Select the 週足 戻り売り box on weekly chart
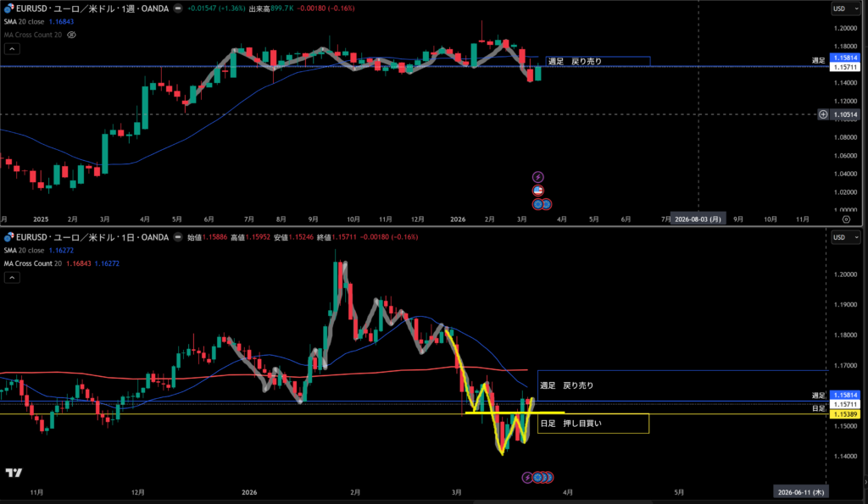This screenshot has width=868, height=504. click(x=597, y=61)
